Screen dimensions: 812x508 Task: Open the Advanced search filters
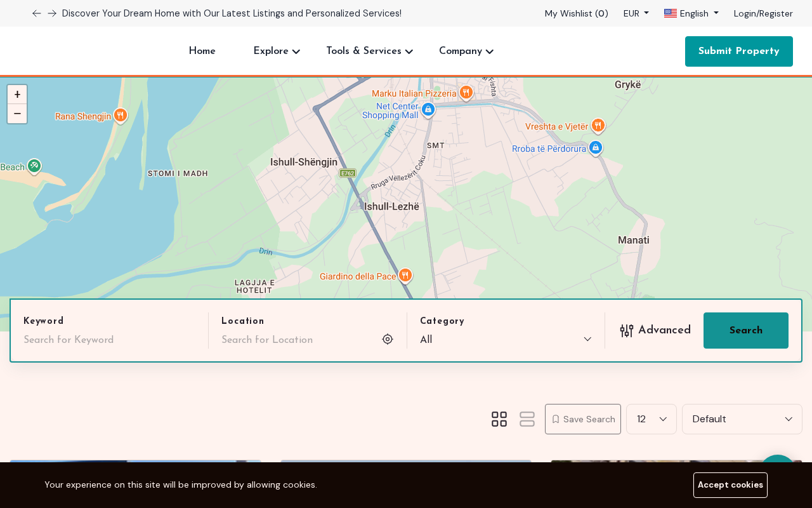coord(655,330)
